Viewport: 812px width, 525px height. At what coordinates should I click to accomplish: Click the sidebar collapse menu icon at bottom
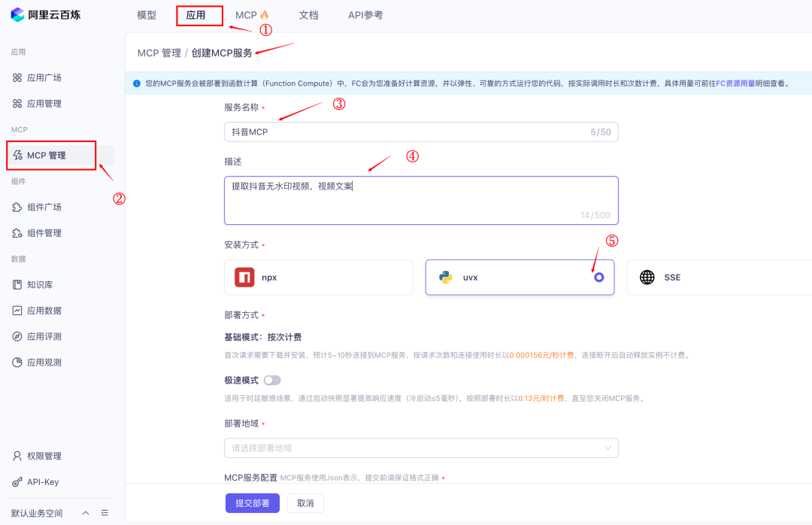pos(105,513)
